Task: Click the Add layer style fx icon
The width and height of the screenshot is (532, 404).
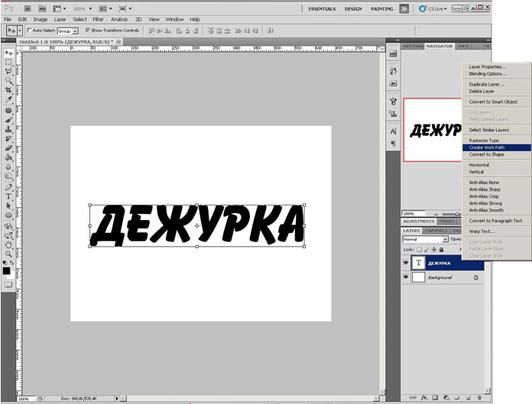Action: [423, 398]
